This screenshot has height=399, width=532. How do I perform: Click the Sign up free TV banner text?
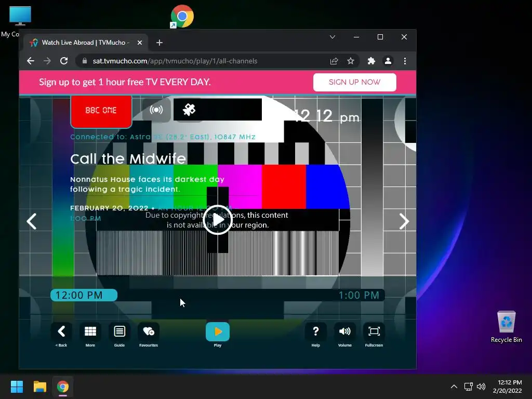125,82
